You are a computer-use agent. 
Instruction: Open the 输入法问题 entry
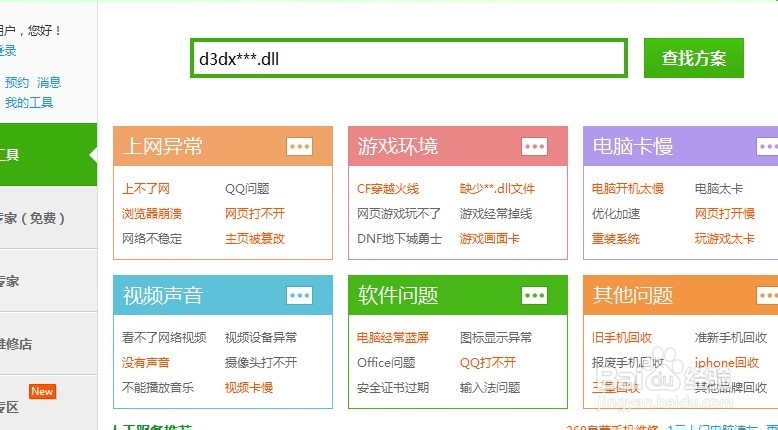coord(490,387)
